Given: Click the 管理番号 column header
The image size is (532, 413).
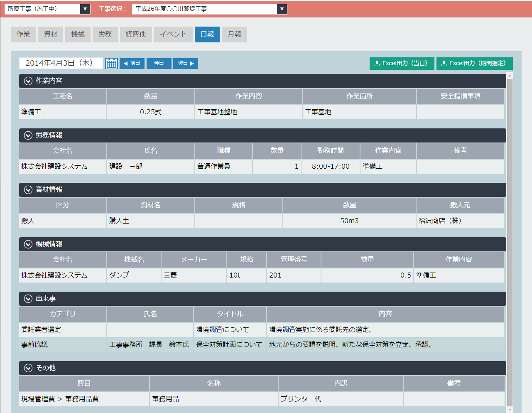Looking at the screenshot, I should [294, 260].
